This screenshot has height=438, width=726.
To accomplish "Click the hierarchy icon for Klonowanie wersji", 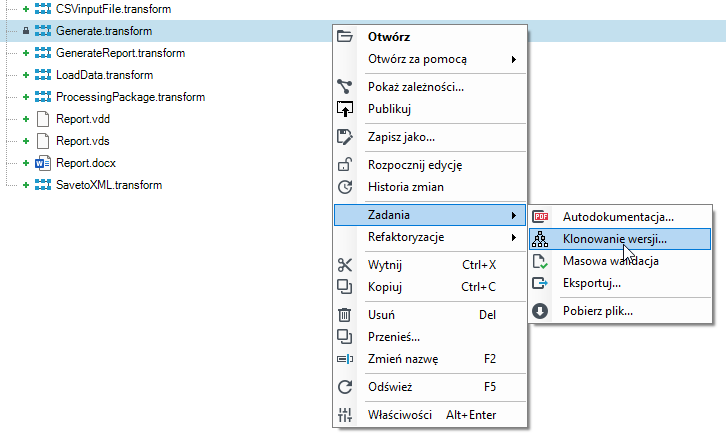I will coord(540,239).
